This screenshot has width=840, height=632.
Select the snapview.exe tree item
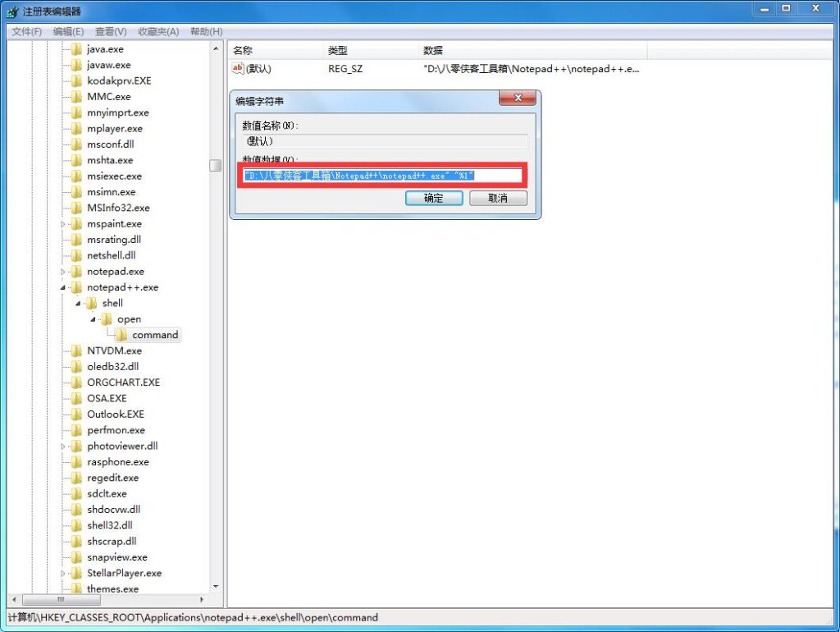pyautogui.click(x=116, y=557)
